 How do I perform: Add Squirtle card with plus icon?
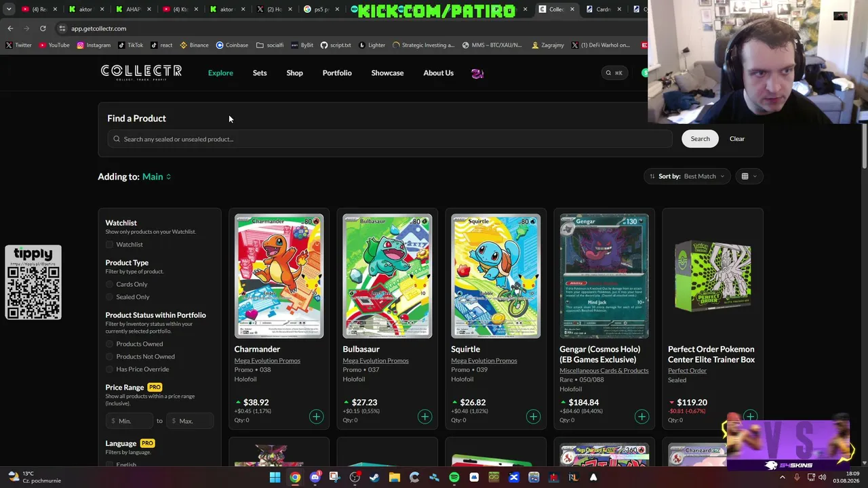[533, 416]
